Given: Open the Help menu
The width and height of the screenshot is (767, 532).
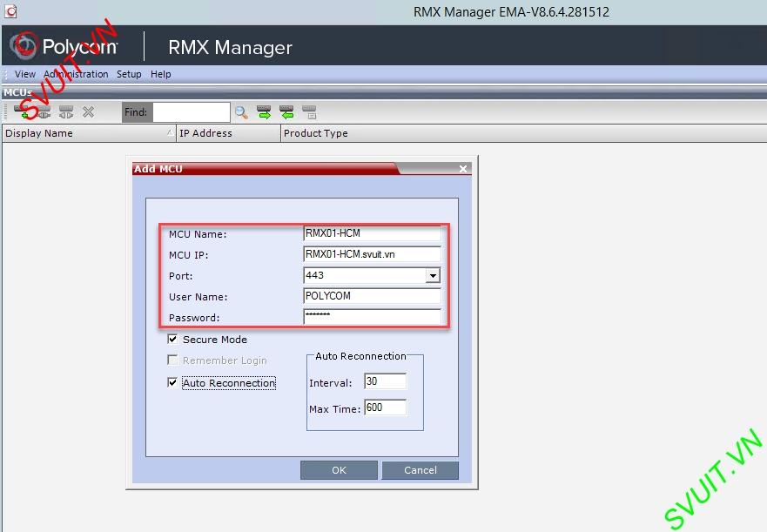Looking at the screenshot, I should pyautogui.click(x=160, y=74).
